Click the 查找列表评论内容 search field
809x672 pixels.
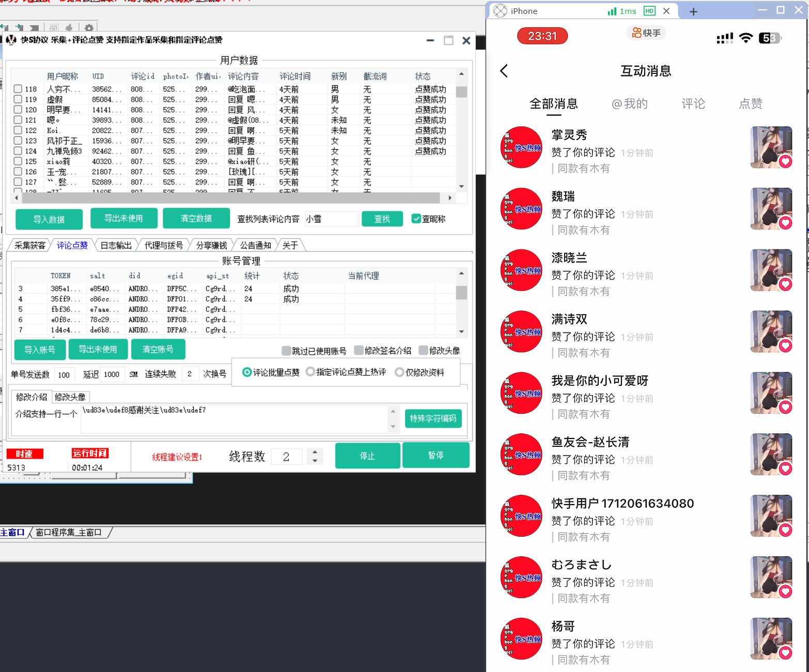tap(331, 219)
